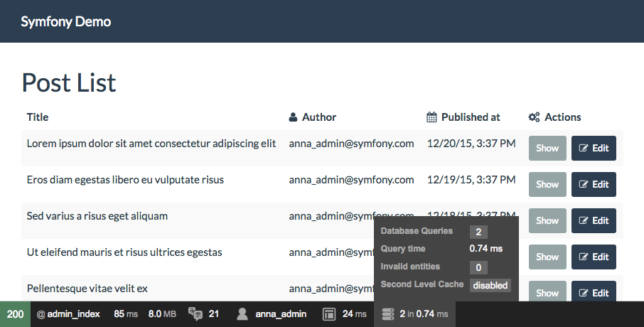Click the calendar icon in Published at header
Screen dimensions: 644x327
(431, 117)
